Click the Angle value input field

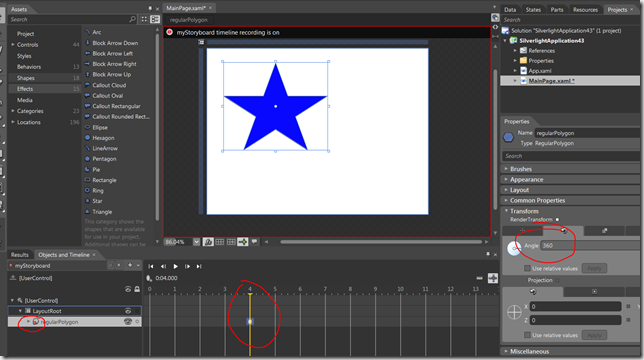click(x=590, y=245)
